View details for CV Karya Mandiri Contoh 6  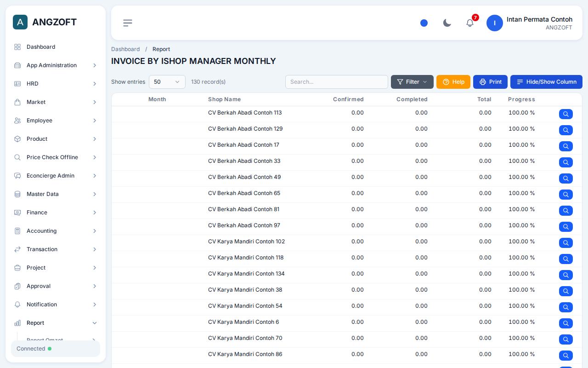566,323
